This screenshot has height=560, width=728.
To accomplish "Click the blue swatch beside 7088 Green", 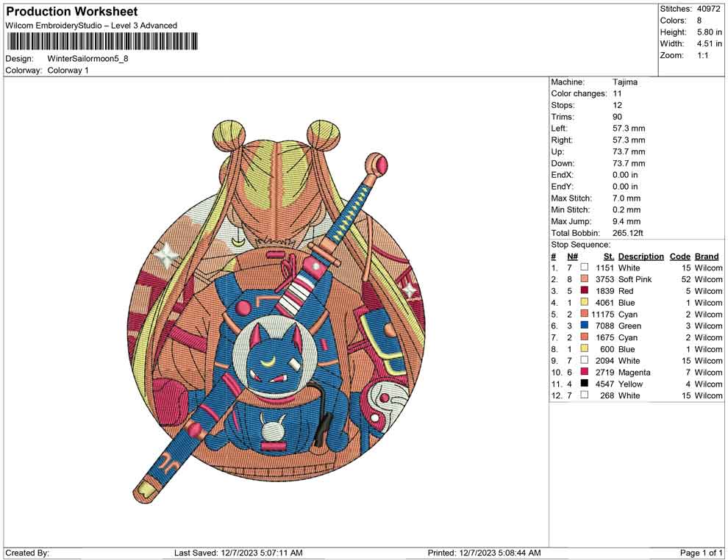I will (x=585, y=326).
